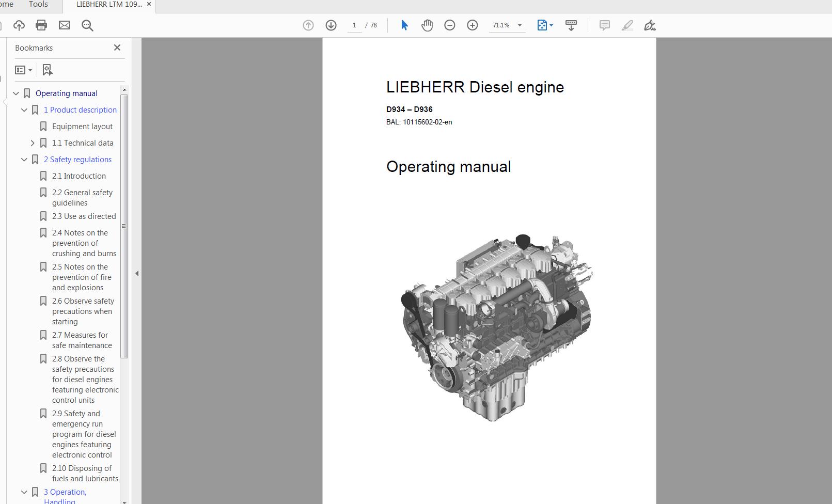Collapse the 1 Product description bookmark
832x504 pixels.
(24, 110)
